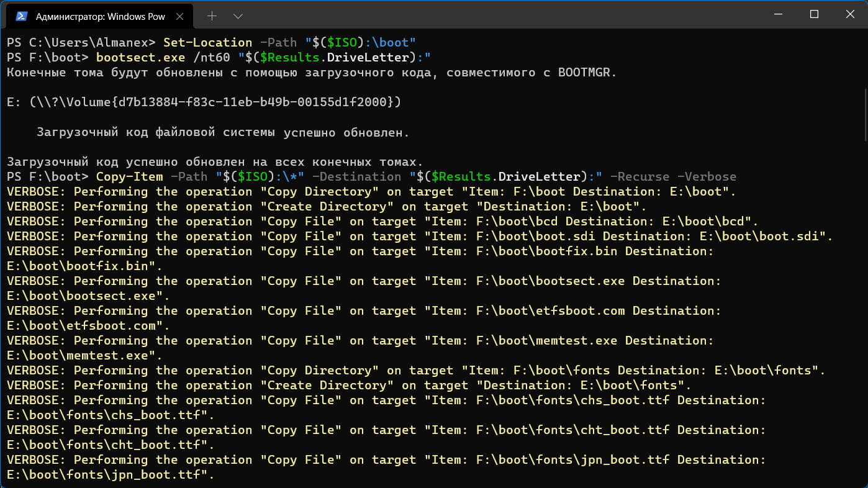The width and height of the screenshot is (868, 488).
Task: Click the E:\boot\etfsboot.com line
Action: pos(88,325)
